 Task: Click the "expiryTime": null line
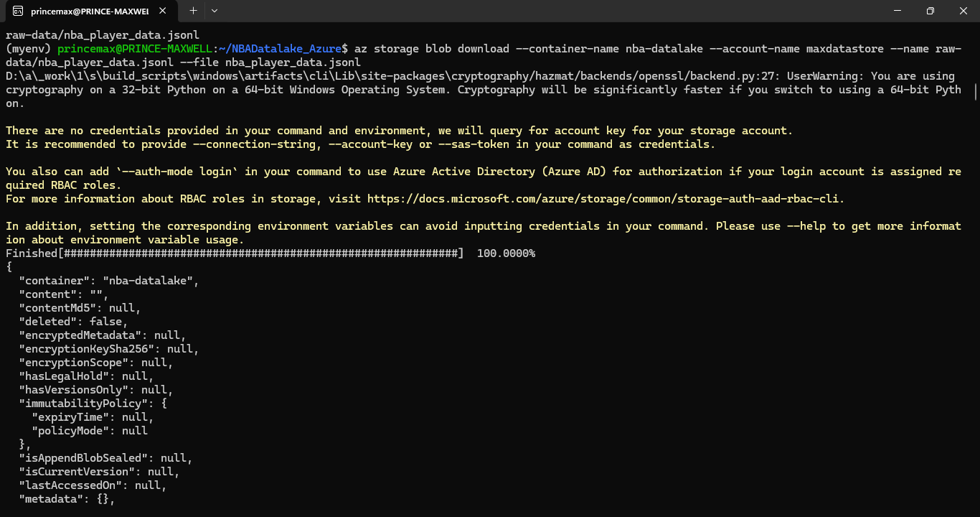point(93,417)
